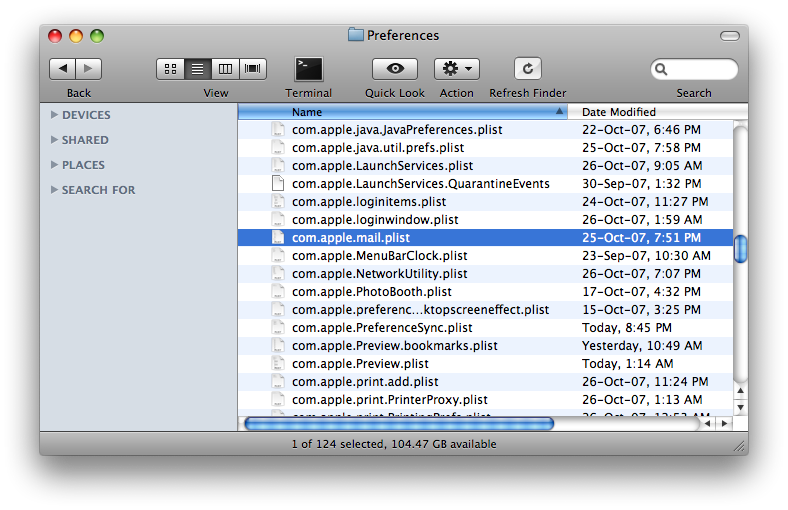Click the Refresh Finder button
The width and height of the screenshot is (788, 510).
click(528, 69)
